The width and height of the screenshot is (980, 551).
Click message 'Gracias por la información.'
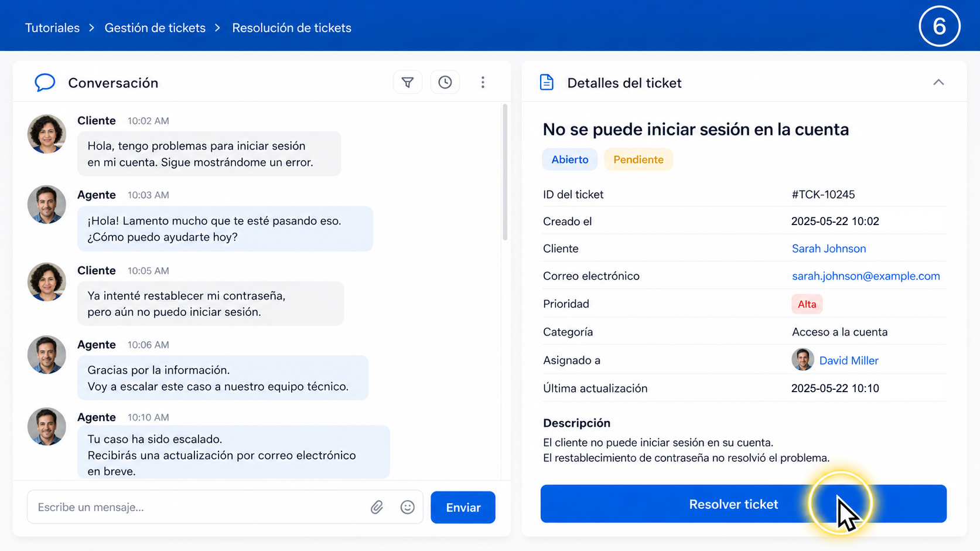pyautogui.click(x=223, y=378)
